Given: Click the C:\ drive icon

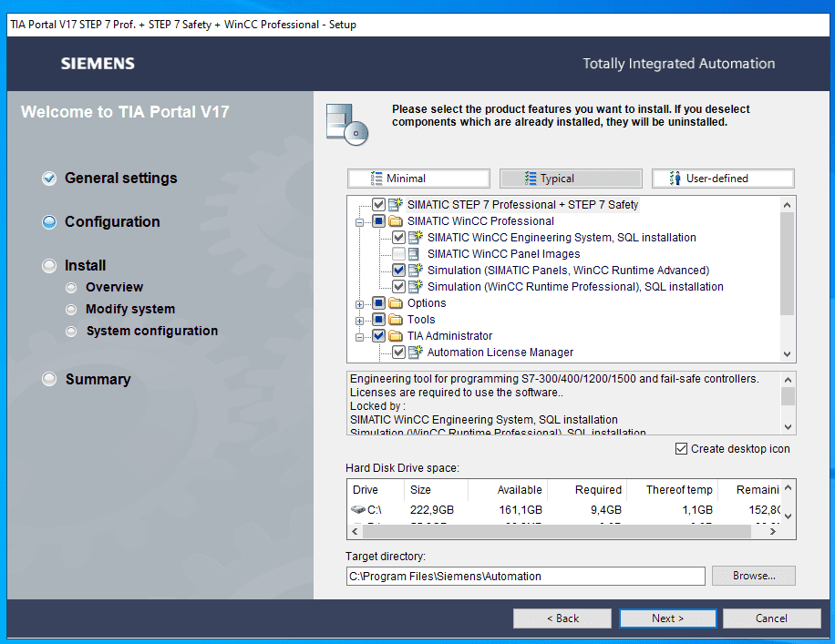Looking at the screenshot, I should coord(358,510).
